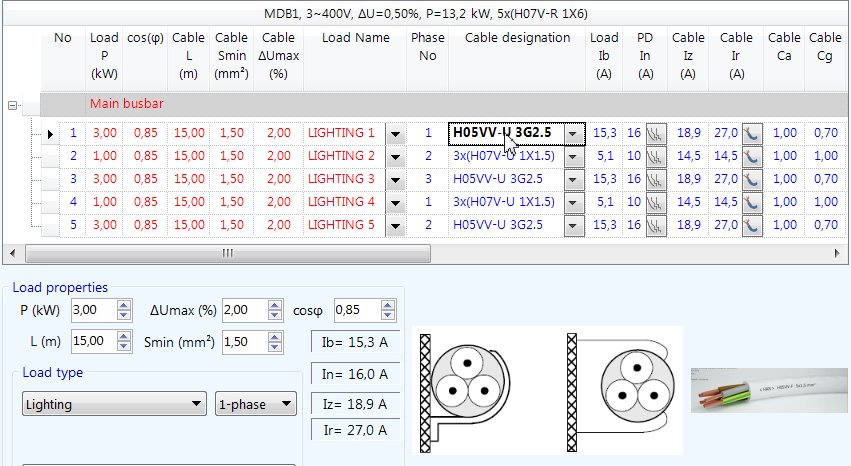Click row number 3 in No column
This screenshot has width=851, height=466.
point(73,179)
